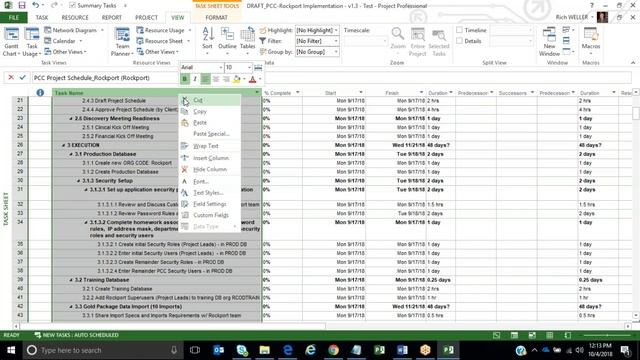Open the Network Diagram view
The height and width of the screenshot is (360, 640).
(x=73, y=30)
